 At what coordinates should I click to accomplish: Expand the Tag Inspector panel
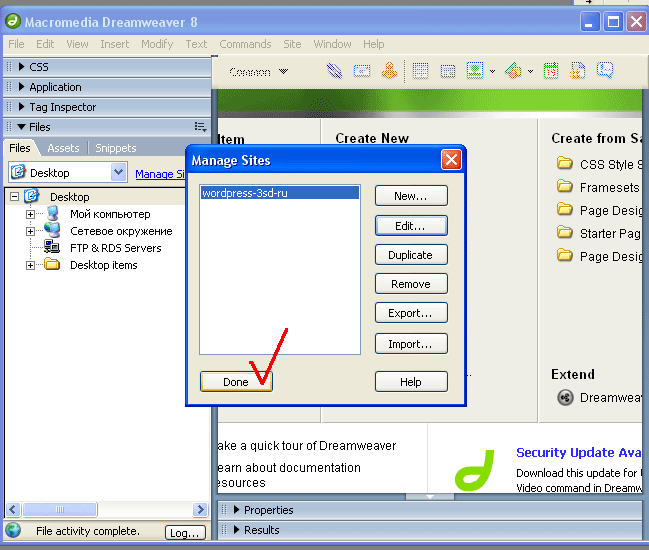[22, 107]
